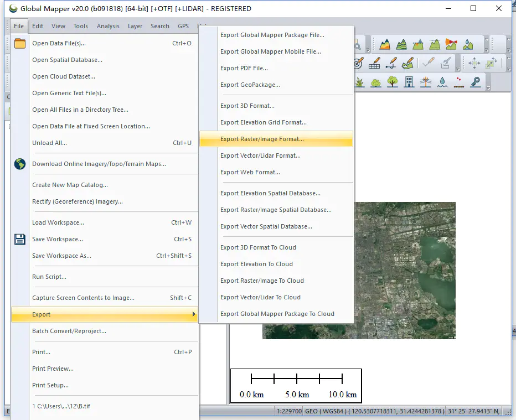This screenshot has width=516, height=420.
Task: Select the Create Regular Grid pencil tool
Action: tap(374, 63)
